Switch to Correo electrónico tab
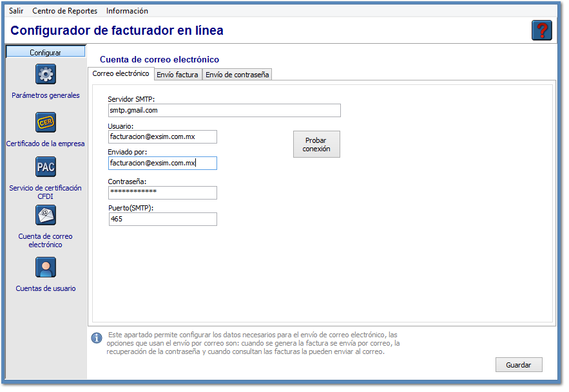 pos(122,74)
